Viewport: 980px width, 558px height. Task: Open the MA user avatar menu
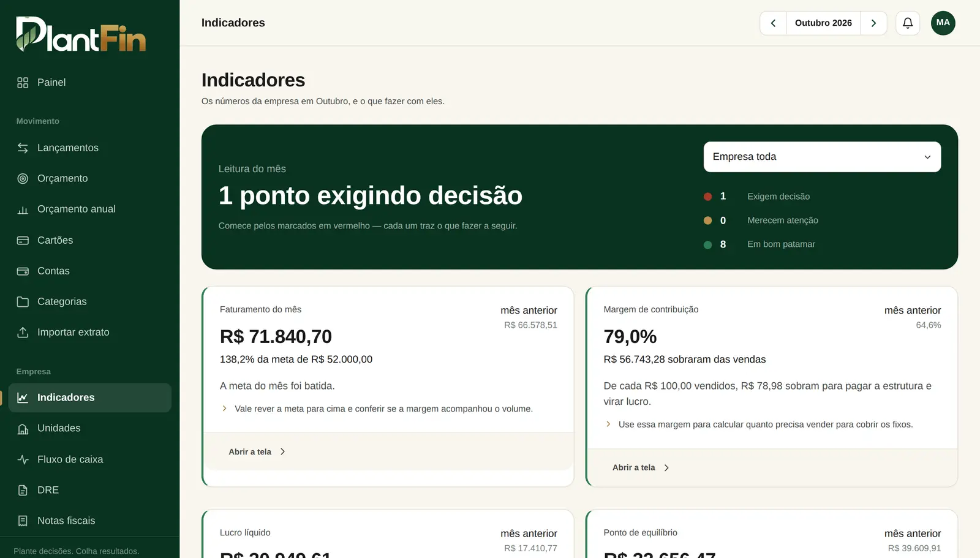[x=943, y=23]
